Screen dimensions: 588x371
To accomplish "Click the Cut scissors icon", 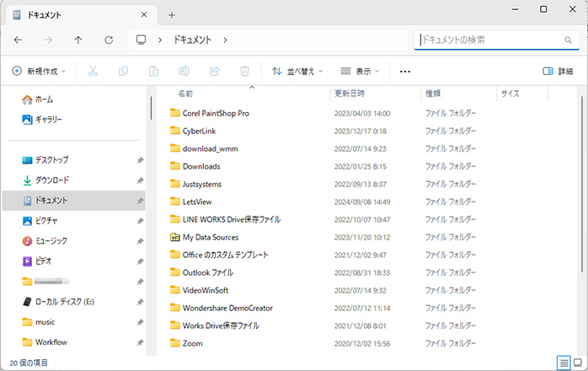I will tap(93, 71).
